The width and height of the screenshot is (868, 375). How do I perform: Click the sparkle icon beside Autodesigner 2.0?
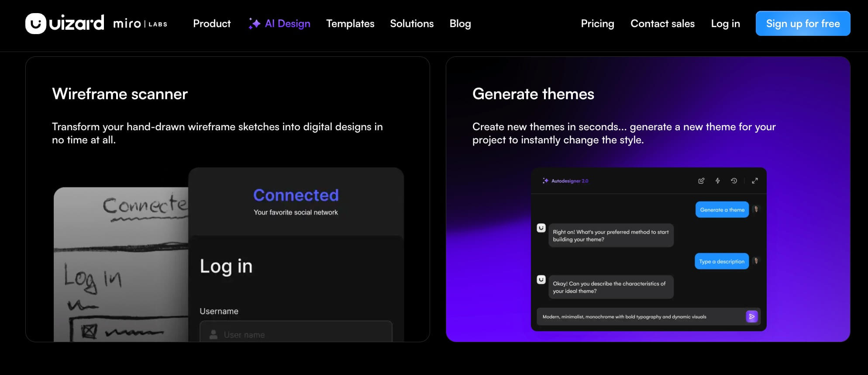tap(545, 181)
